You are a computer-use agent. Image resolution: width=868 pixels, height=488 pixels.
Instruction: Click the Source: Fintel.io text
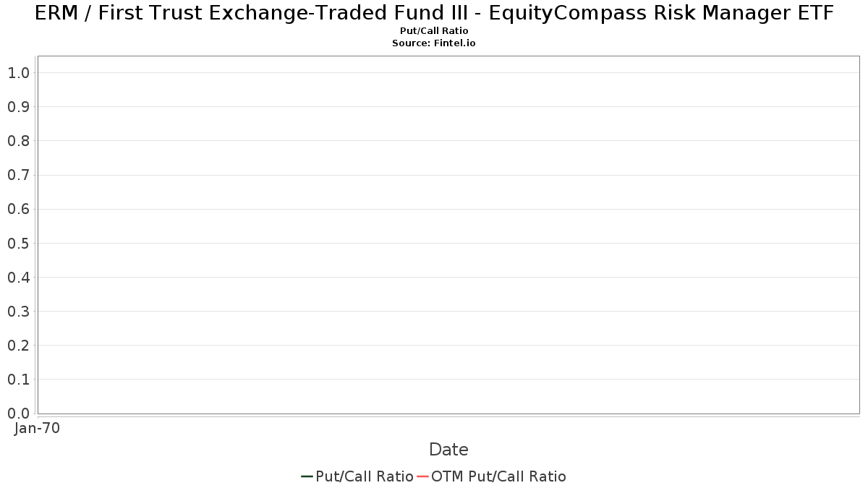(434, 43)
